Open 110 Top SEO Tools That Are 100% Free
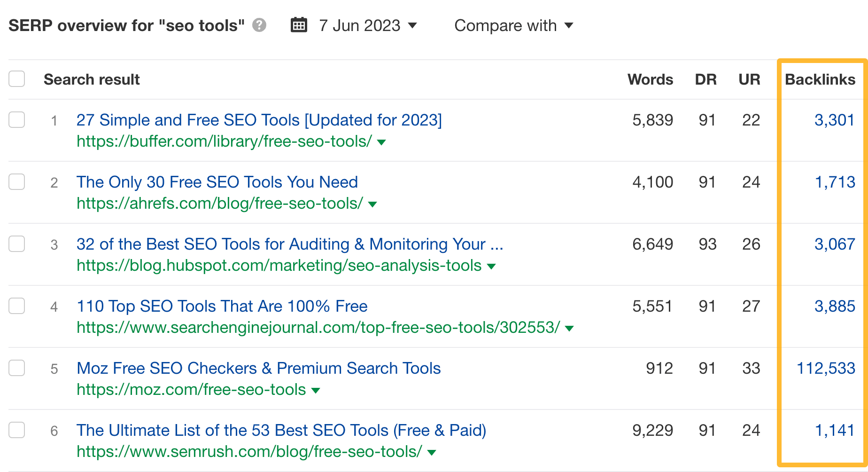The height and width of the screenshot is (472, 868). [222, 306]
